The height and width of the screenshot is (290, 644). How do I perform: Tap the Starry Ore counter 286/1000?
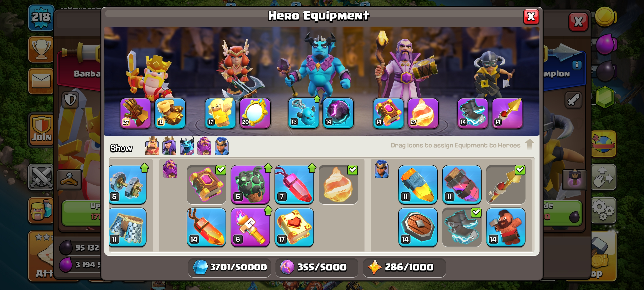(x=404, y=267)
